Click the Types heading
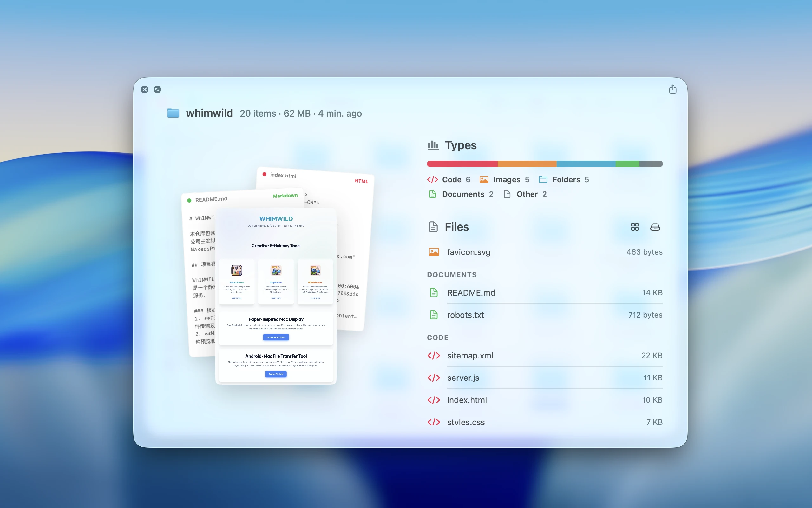812x508 pixels. point(460,145)
